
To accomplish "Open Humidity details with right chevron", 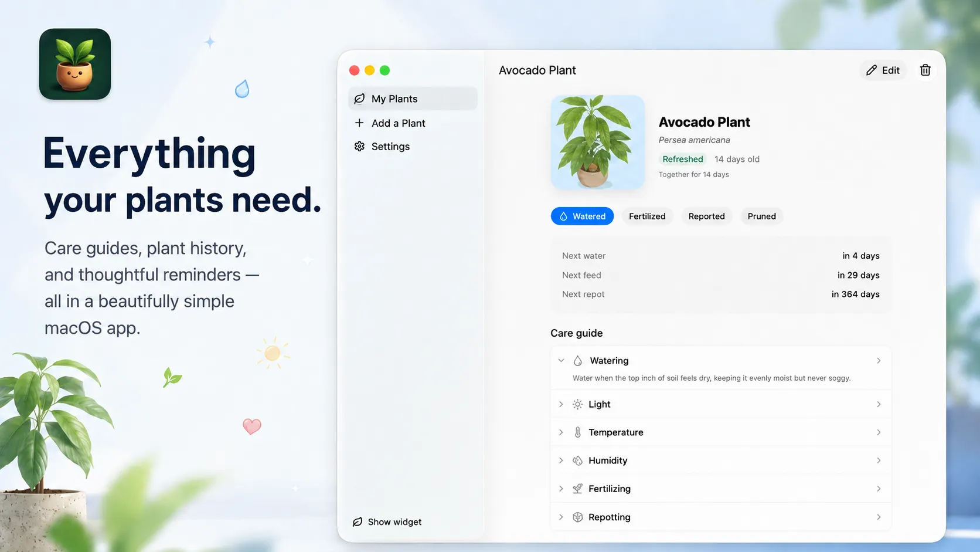I will tap(879, 460).
